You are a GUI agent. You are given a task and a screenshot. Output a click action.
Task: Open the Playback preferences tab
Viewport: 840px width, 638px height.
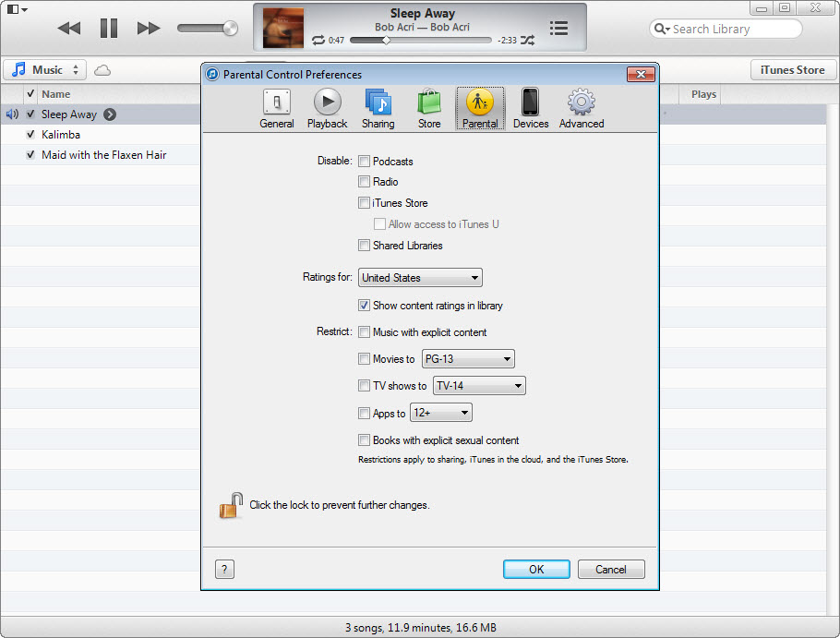[x=328, y=109]
